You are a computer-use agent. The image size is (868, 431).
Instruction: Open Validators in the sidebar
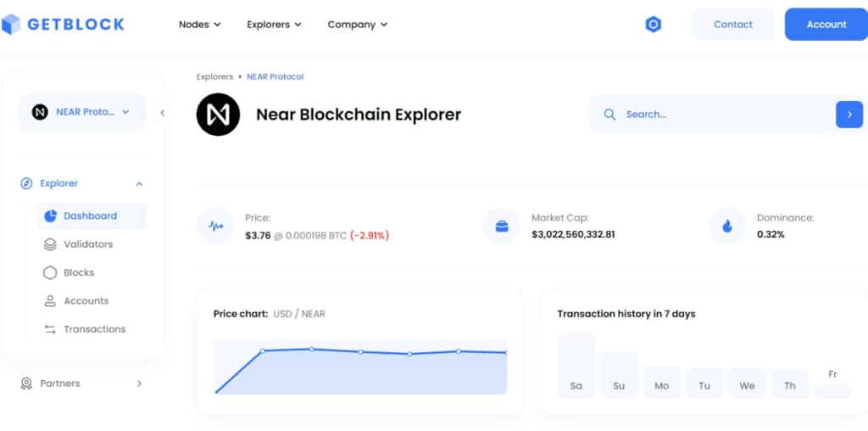[x=87, y=244]
